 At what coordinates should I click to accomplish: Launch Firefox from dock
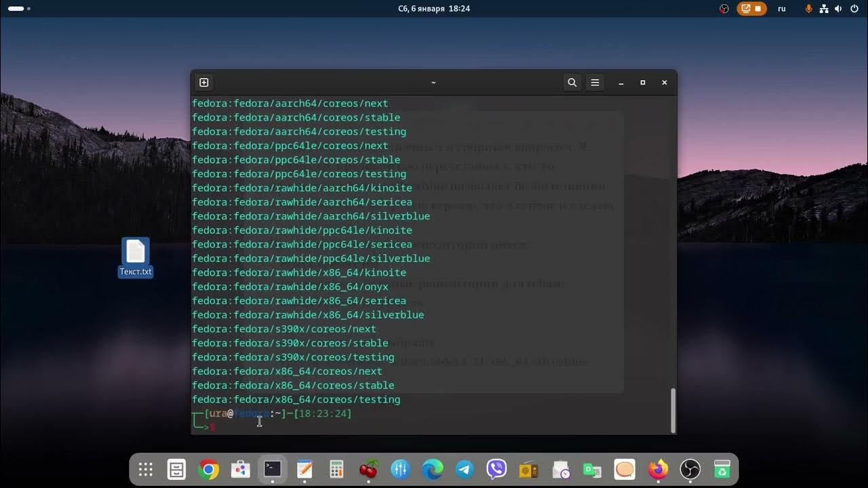657,469
